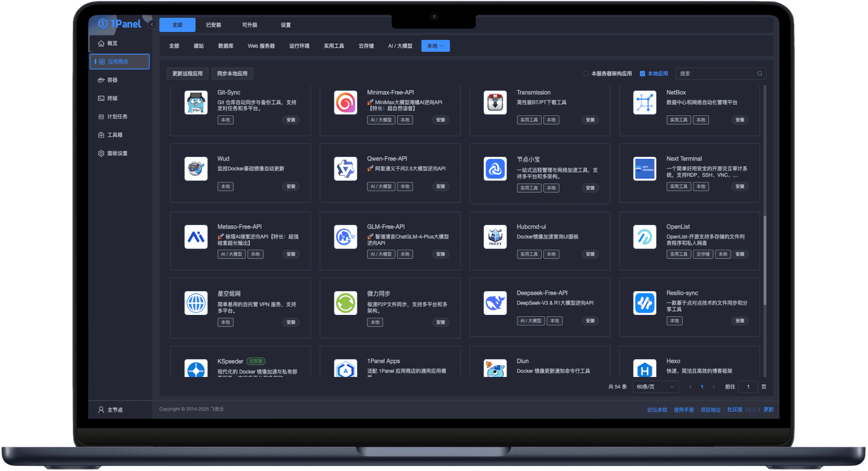The width and height of the screenshot is (868, 471).
Task: Select the NetBox app icon
Action: pyautogui.click(x=645, y=102)
